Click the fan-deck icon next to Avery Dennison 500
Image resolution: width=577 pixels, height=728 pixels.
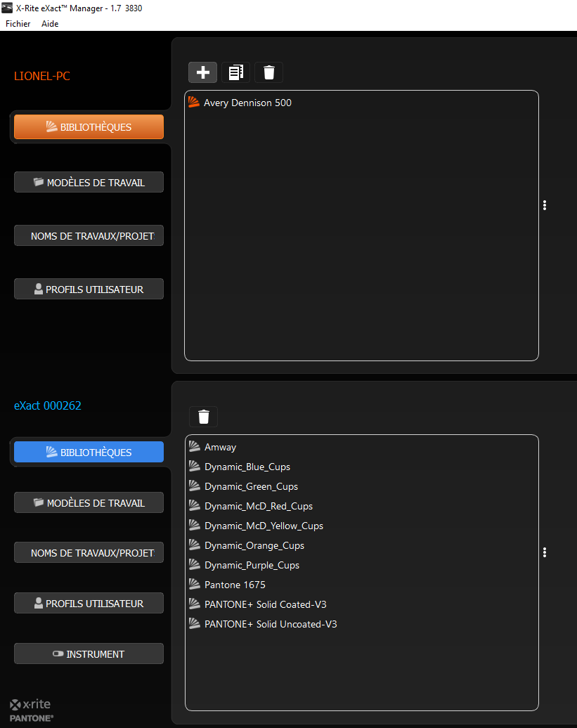tap(194, 102)
